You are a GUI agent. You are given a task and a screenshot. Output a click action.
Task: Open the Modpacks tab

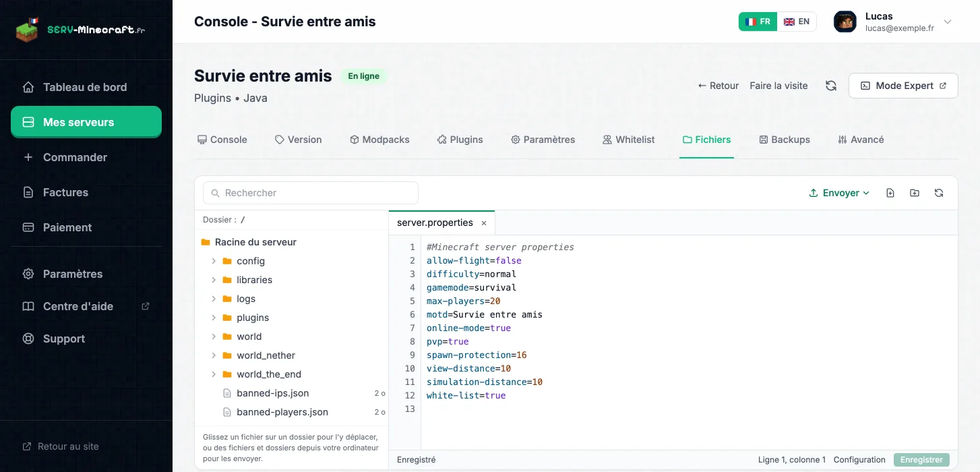[x=379, y=140]
